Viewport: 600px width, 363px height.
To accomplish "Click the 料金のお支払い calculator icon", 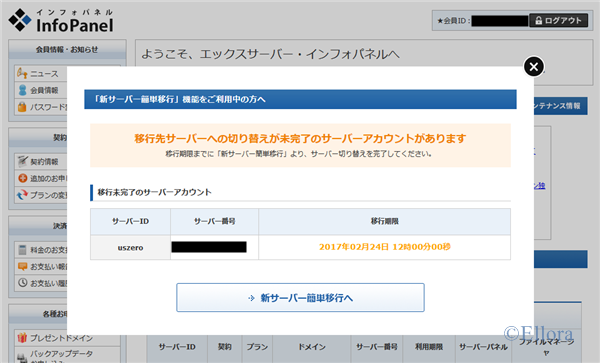I will 23,250.
